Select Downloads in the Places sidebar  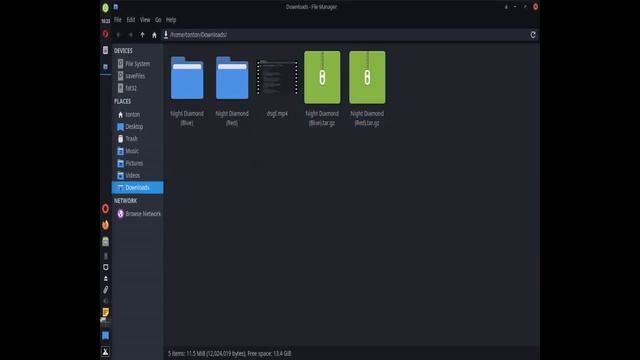pos(137,187)
